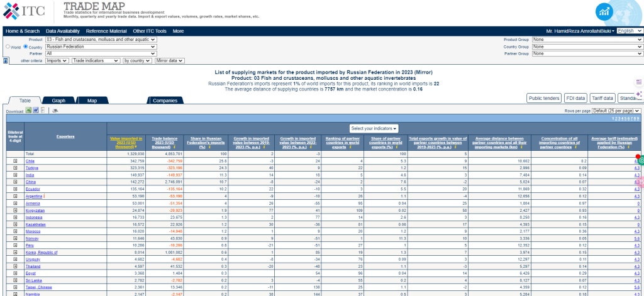644x296 pixels.
Task: Expand 4-digit bilateral trade for Ecuador
Action: click(x=15, y=189)
